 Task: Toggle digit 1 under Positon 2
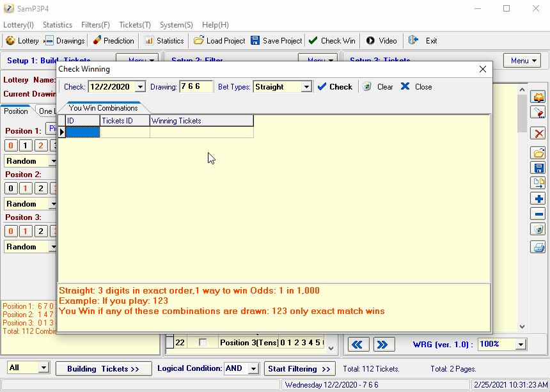point(26,188)
